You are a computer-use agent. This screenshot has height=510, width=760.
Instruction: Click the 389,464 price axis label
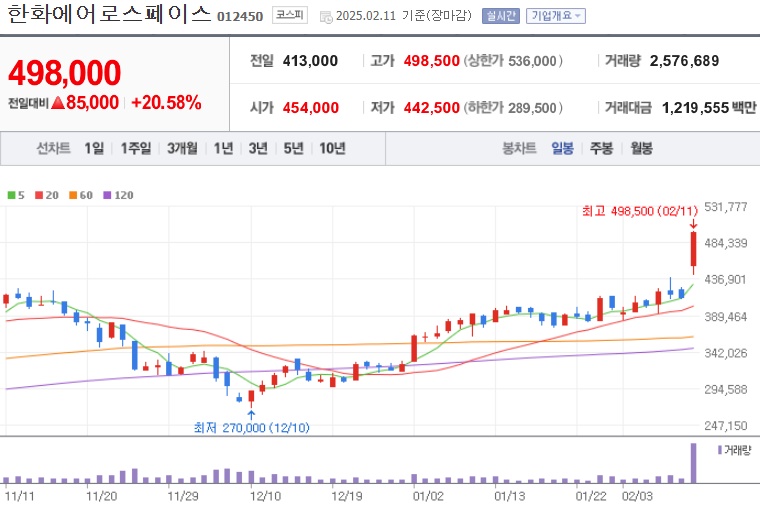click(x=726, y=317)
